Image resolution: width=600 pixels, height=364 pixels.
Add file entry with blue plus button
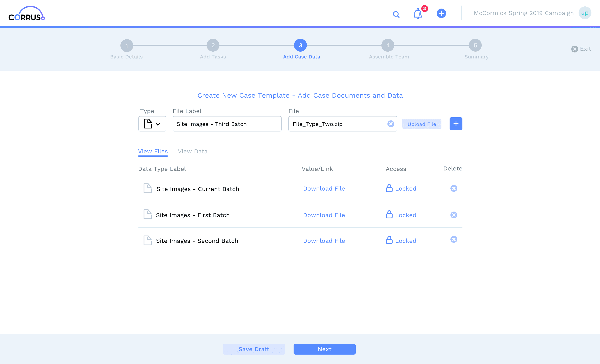(x=456, y=124)
